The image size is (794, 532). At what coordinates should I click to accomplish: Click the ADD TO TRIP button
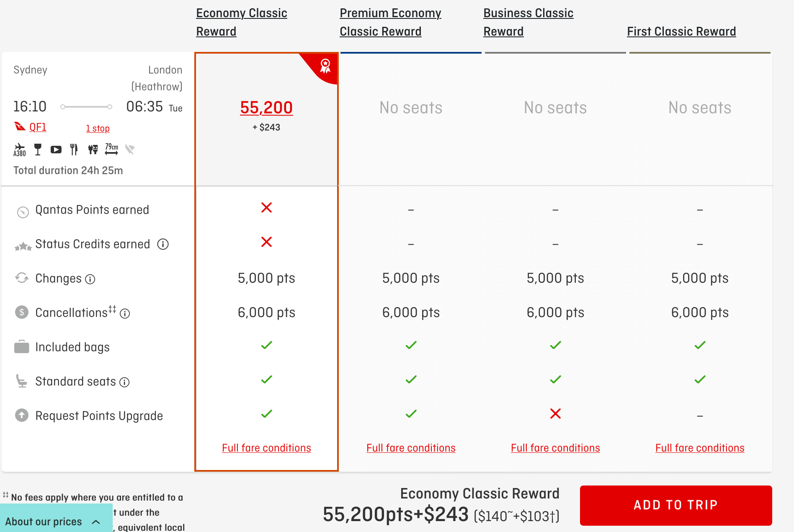675,505
